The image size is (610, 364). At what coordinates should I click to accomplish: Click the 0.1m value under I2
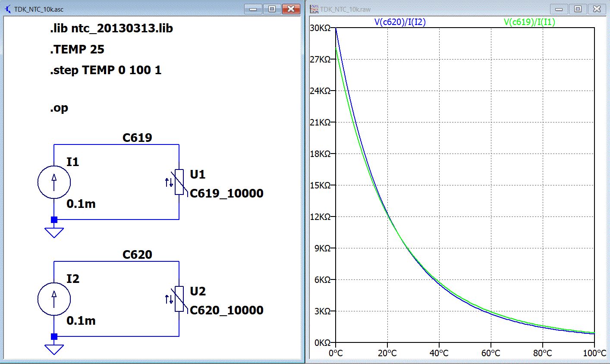tap(81, 320)
